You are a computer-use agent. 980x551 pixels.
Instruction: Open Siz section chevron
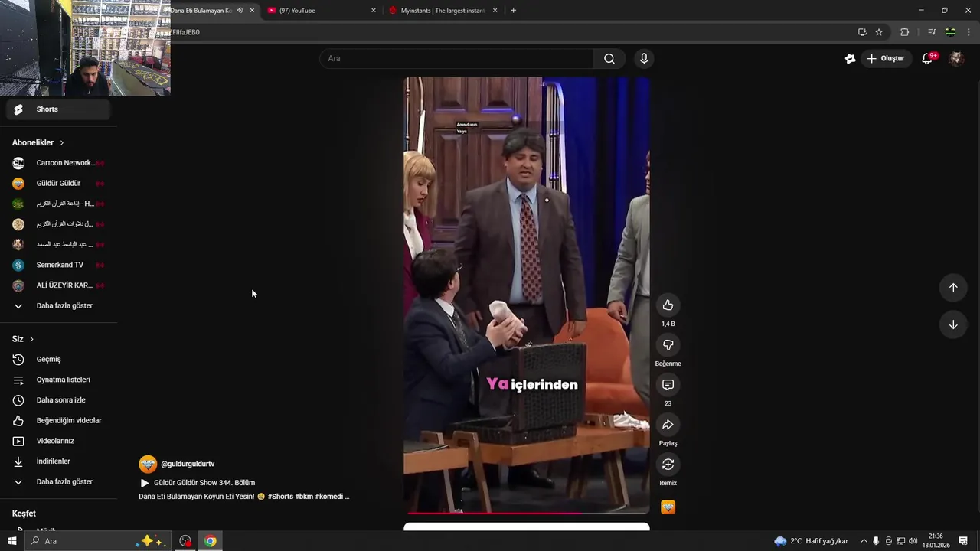pyautogui.click(x=31, y=339)
